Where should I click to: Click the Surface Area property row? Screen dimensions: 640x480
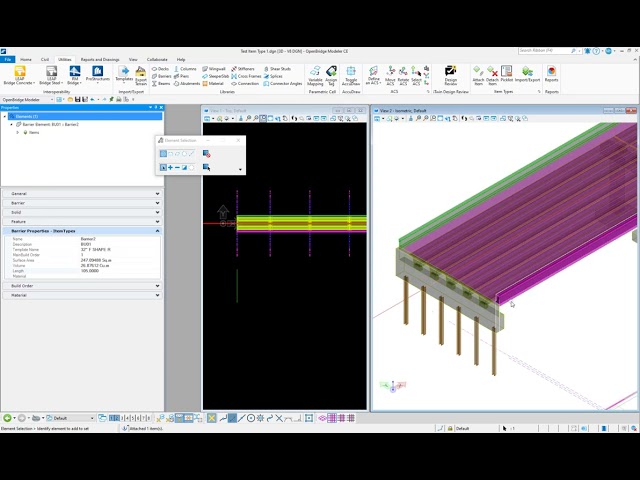82,260
